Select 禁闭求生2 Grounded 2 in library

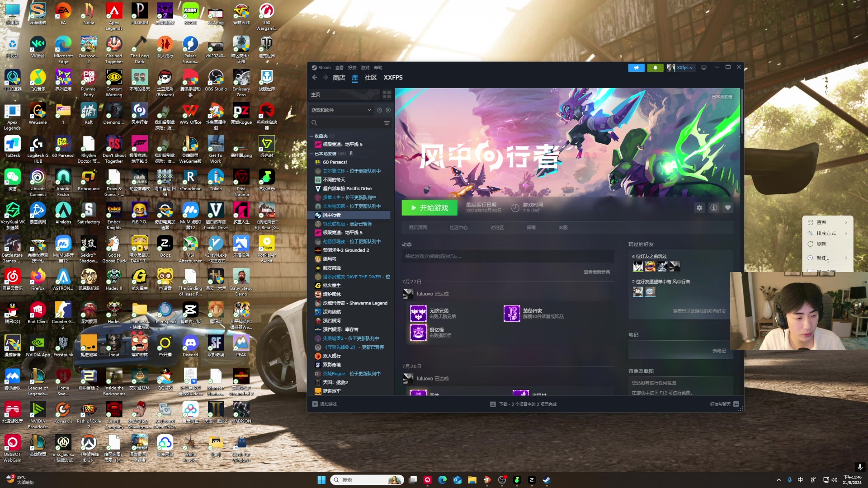[345, 250]
